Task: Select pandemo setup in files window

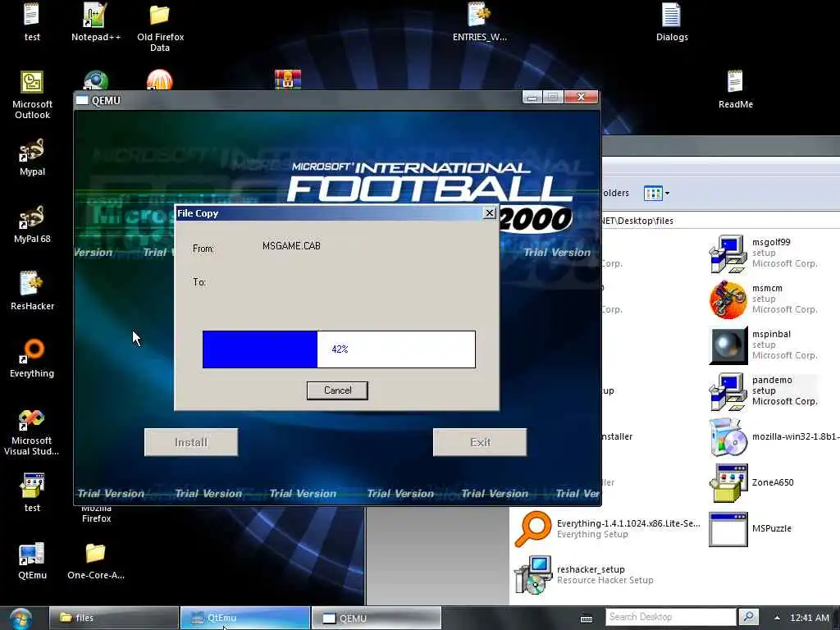Action: click(x=764, y=391)
